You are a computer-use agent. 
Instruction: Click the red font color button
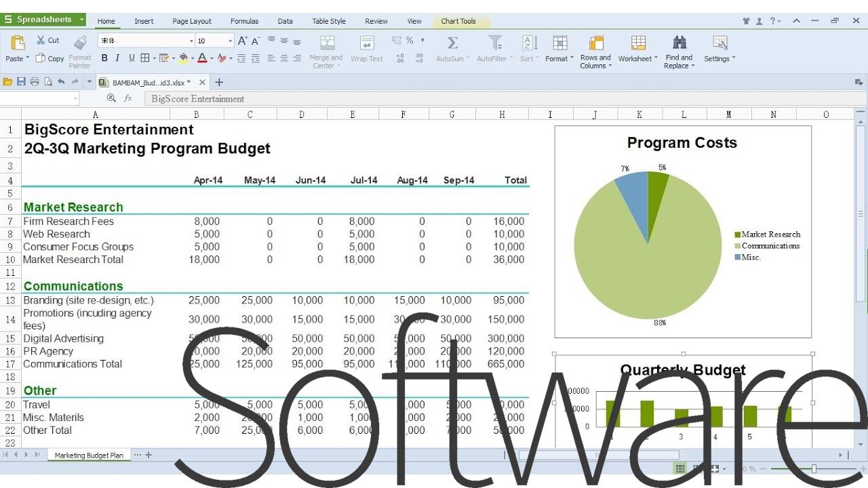pyautogui.click(x=201, y=58)
